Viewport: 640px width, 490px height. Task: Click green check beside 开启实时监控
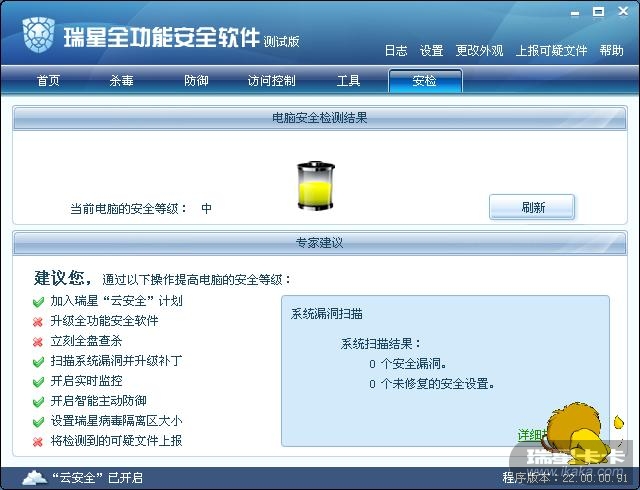pyautogui.click(x=38, y=382)
